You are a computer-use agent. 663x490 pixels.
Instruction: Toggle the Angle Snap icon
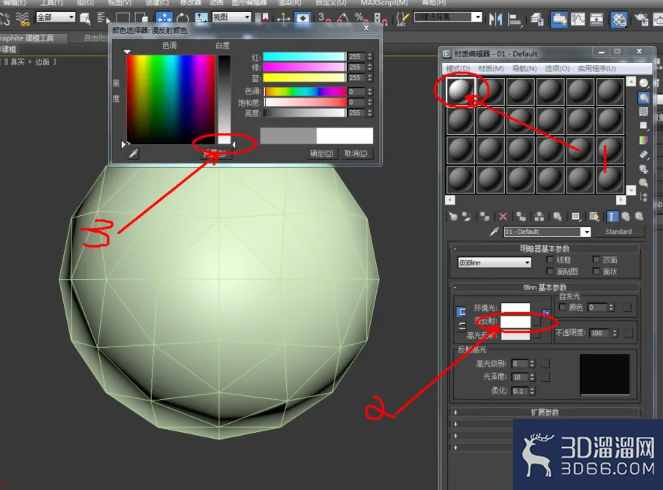(x=343, y=18)
